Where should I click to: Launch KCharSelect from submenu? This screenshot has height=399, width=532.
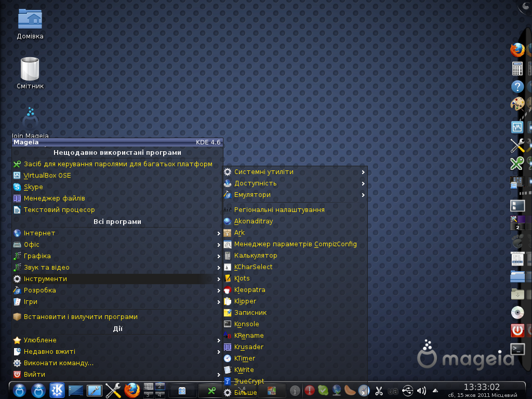[x=295, y=267]
